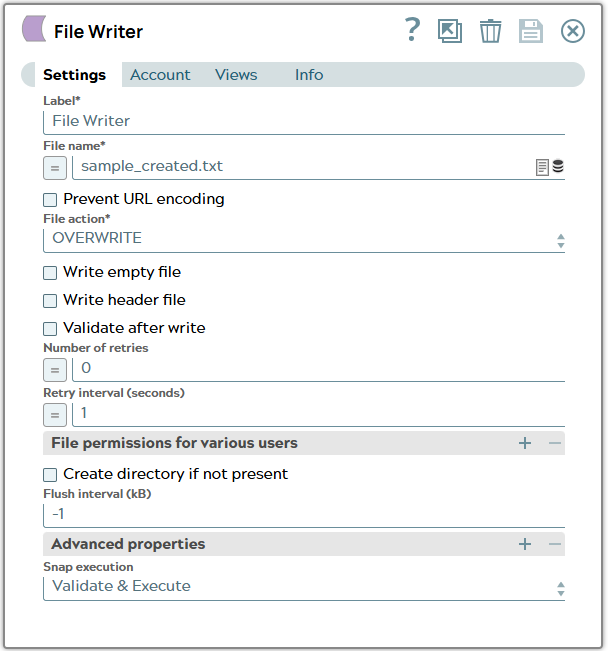Switch to the Account tab
Image resolution: width=608 pixels, height=651 pixels.
point(160,75)
